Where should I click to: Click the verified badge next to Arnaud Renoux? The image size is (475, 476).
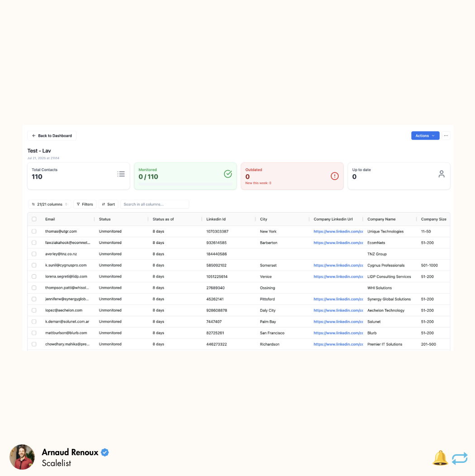point(104,452)
